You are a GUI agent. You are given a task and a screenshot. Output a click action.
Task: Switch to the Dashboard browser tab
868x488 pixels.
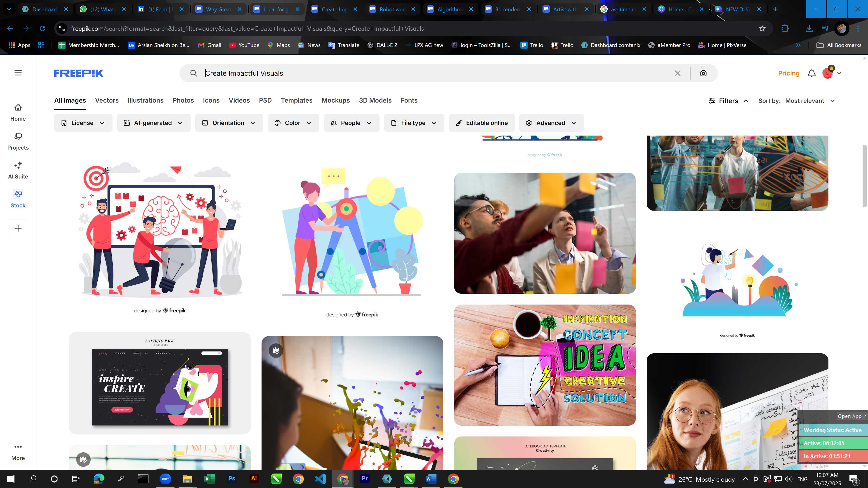pyautogui.click(x=45, y=9)
